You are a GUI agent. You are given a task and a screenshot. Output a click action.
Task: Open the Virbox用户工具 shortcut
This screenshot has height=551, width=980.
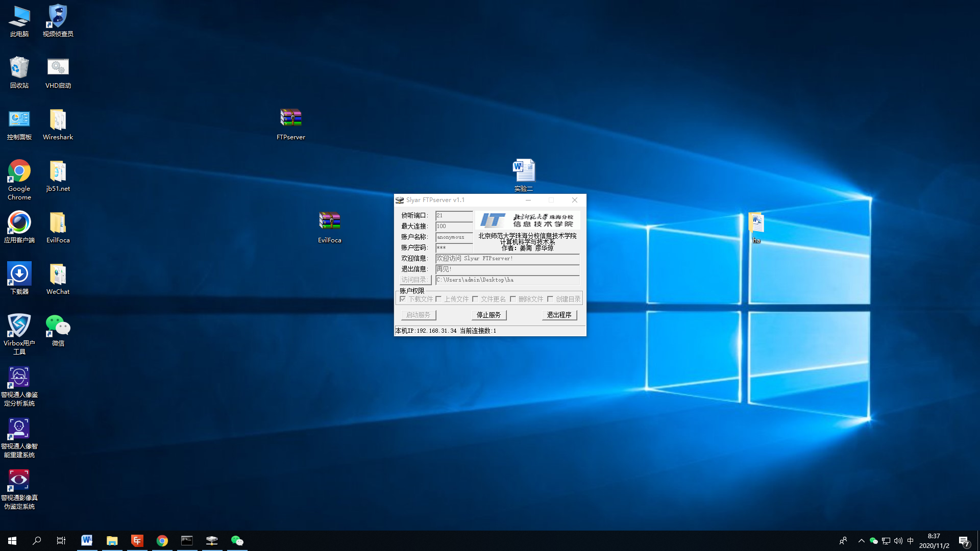pyautogui.click(x=19, y=327)
